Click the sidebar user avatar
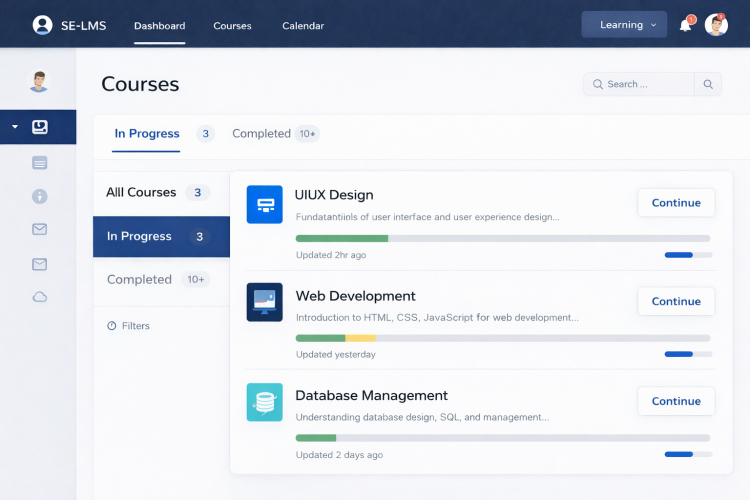750x500 pixels. (39, 81)
